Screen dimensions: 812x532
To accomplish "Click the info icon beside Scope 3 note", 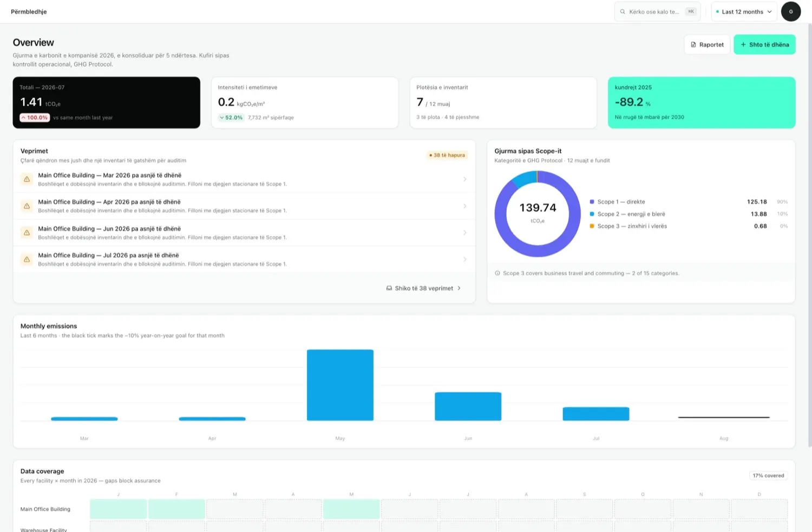I will pyautogui.click(x=497, y=273).
